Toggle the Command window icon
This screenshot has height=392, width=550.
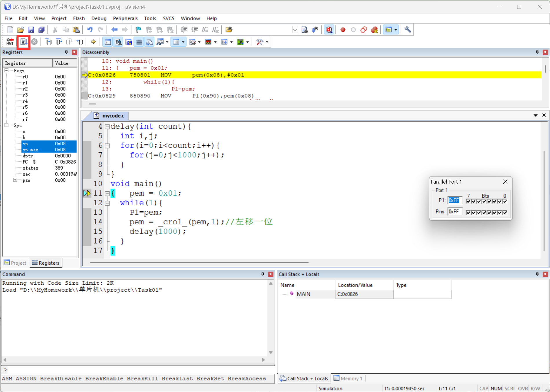(108, 42)
